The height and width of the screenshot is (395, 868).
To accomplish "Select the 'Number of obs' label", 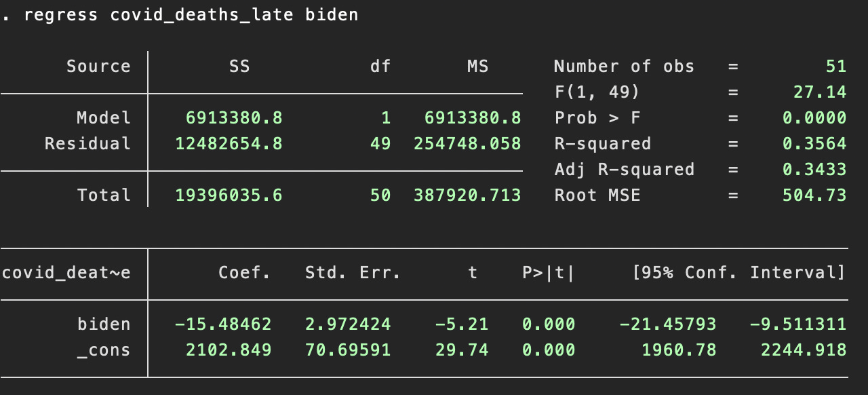I will 625,67.
